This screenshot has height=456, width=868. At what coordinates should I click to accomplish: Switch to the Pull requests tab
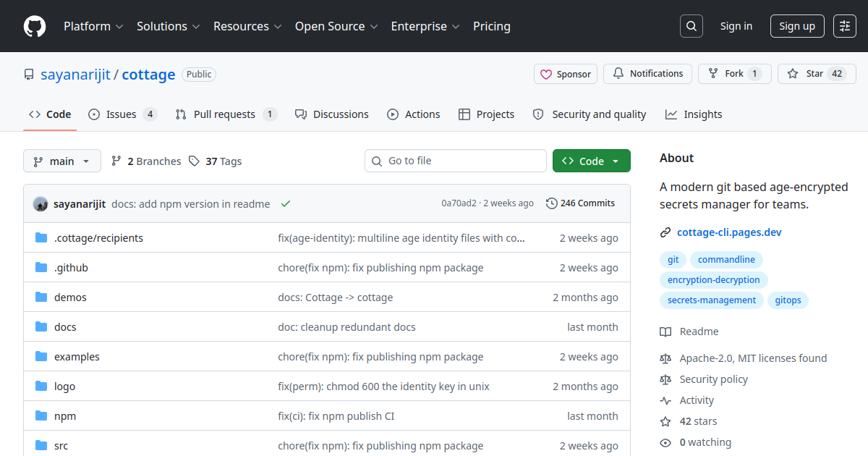(226, 114)
